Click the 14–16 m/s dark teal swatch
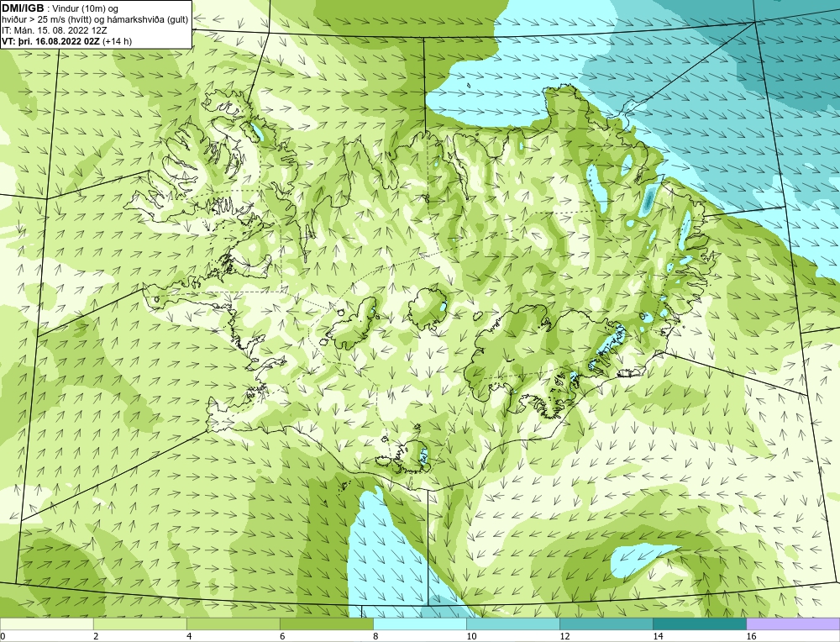Viewport: 840px width, 642px height. (x=700, y=624)
